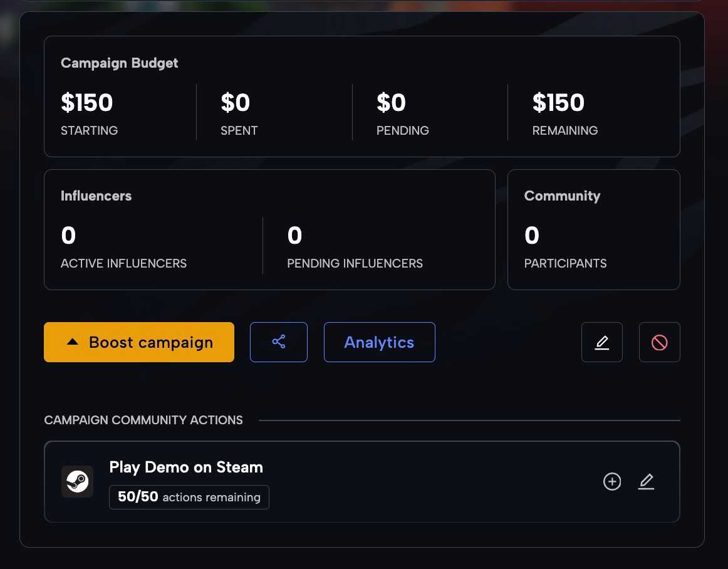The image size is (728, 569).
Task: Click the $0 spent budget value
Action: pos(236,102)
